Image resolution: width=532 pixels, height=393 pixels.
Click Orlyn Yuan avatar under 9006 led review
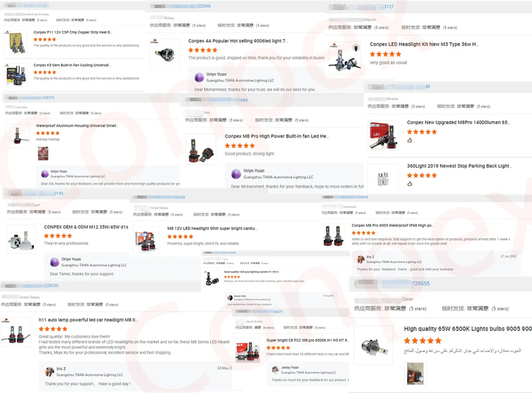tap(199, 77)
